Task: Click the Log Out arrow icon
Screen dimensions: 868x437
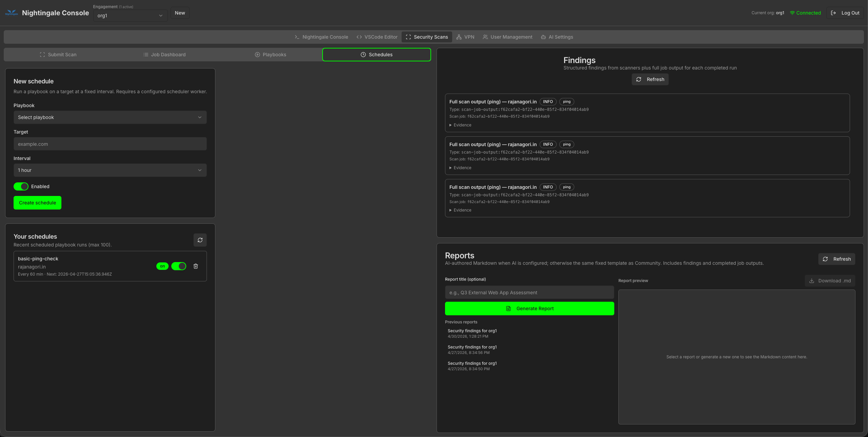Action: point(833,13)
